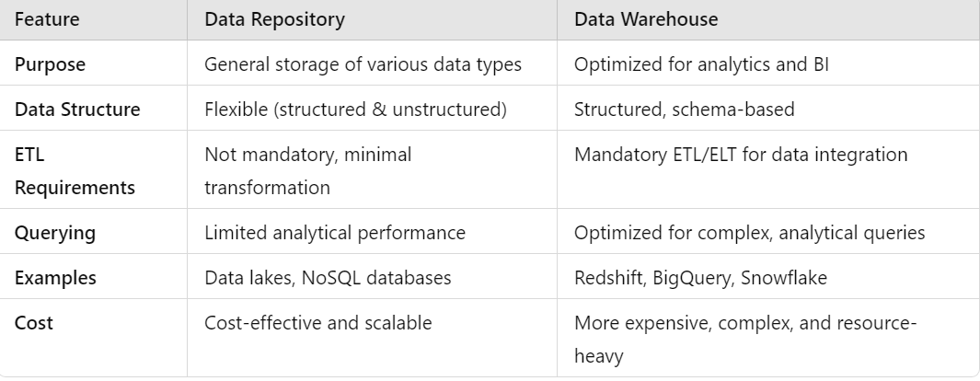Click the Feature column header
This screenshot has height=381, width=980.
47,19
